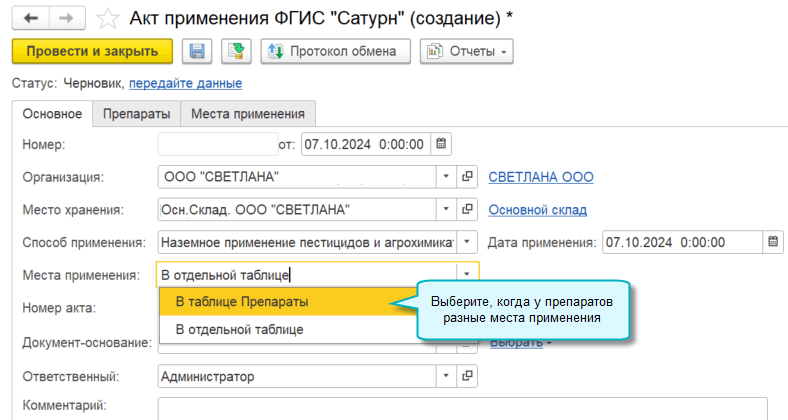788x420 pixels.
Task: Expand the Место хранения dropdown arrow
Action: (445, 210)
